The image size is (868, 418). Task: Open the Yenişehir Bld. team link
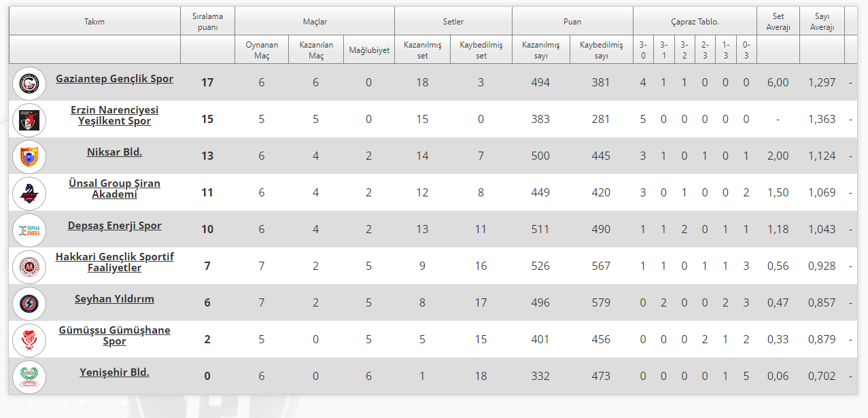[114, 372]
